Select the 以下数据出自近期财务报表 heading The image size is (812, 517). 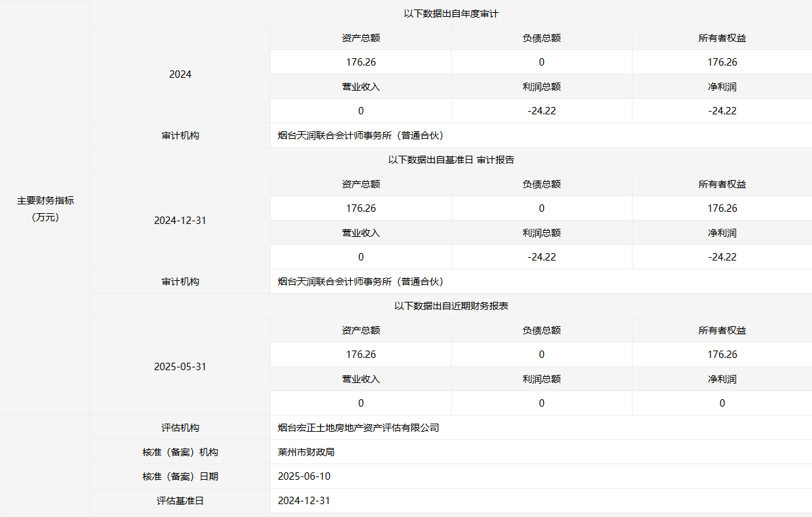point(451,306)
